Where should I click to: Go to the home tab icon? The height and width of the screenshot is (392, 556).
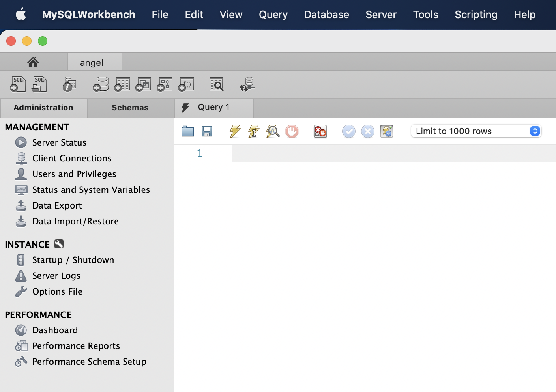[x=33, y=62]
